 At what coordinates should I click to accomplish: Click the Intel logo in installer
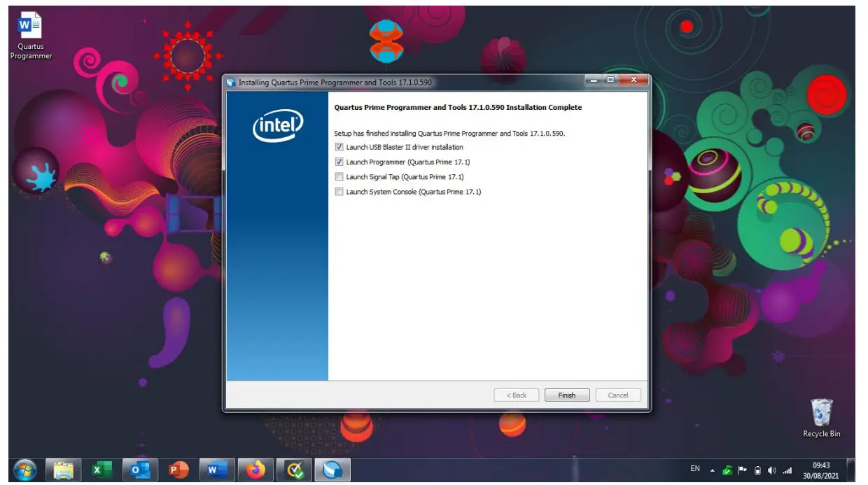[x=278, y=126]
